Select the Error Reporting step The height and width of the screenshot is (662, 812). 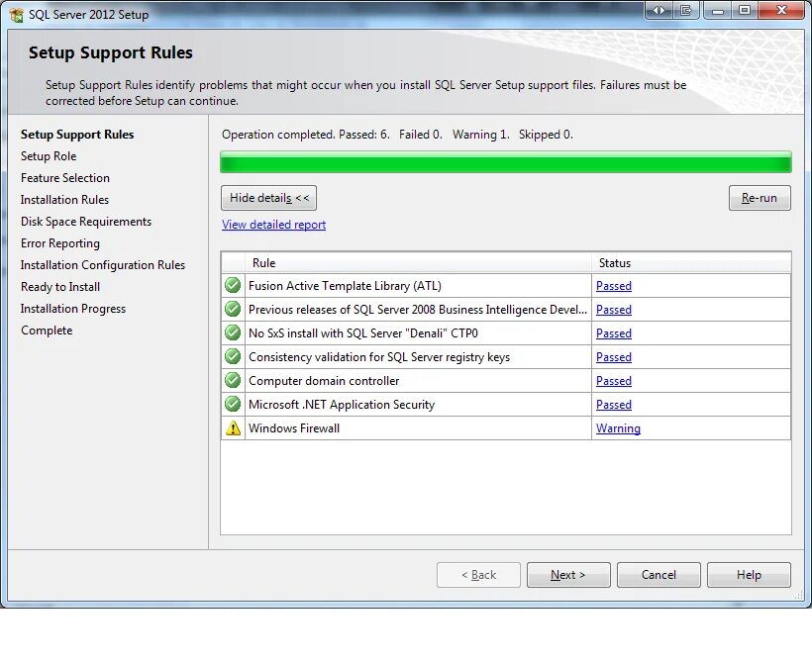click(x=60, y=243)
